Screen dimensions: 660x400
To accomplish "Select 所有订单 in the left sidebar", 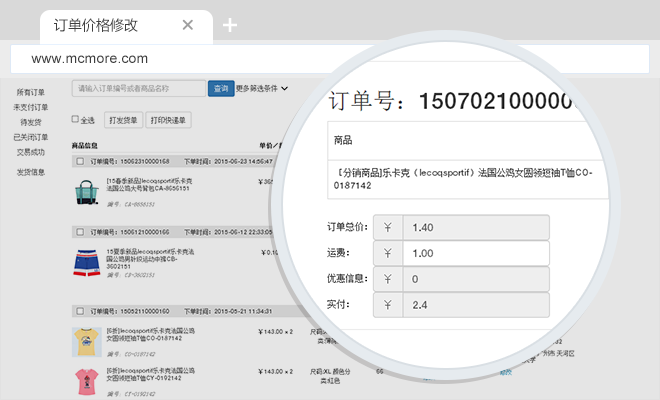I will point(31,92).
